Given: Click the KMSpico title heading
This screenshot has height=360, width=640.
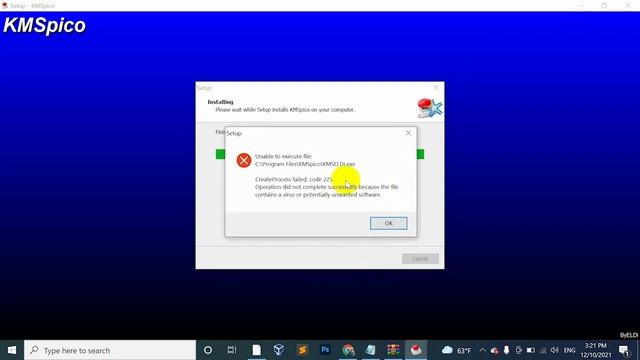Looking at the screenshot, I should (44, 25).
